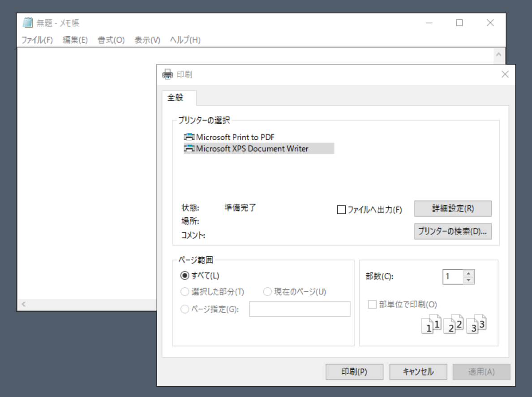The width and height of the screenshot is (532, 397).
Task: Minimize the Notepad window
Action: pyautogui.click(x=429, y=23)
